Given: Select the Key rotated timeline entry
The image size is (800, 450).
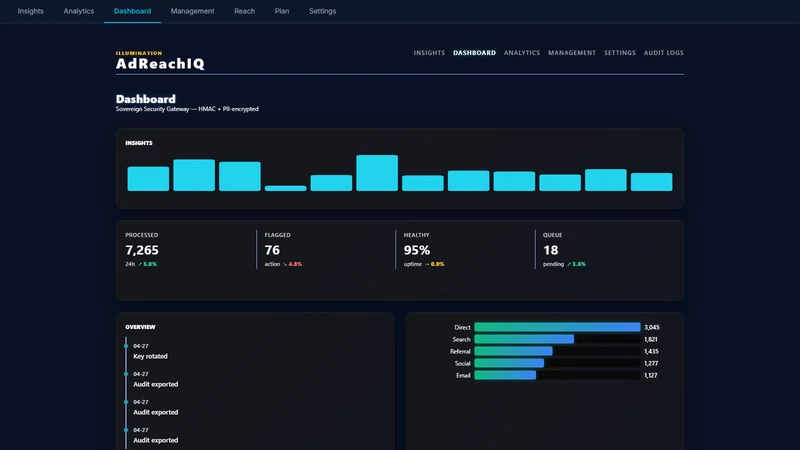Looking at the screenshot, I should click(x=150, y=351).
